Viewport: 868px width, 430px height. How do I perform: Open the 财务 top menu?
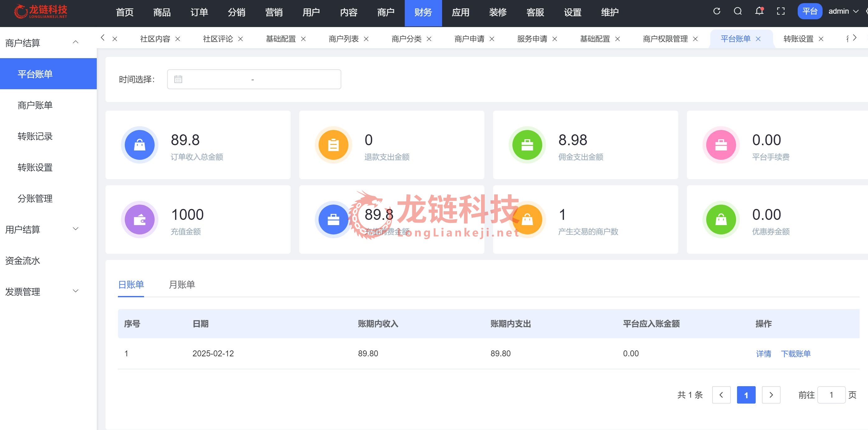pos(423,13)
